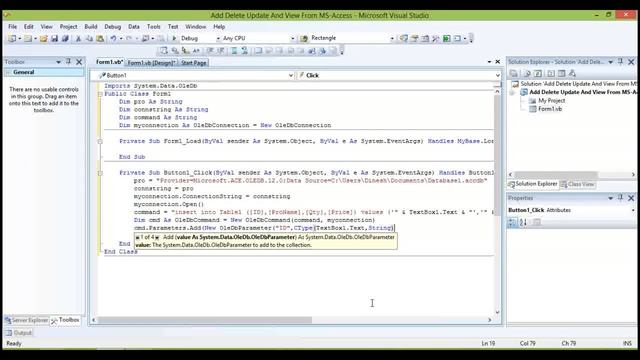Image resolution: width=640 pixels, height=360 pixels.
Task: Click the green Start Page toolbar icon
Action: [x=447, y=38]
